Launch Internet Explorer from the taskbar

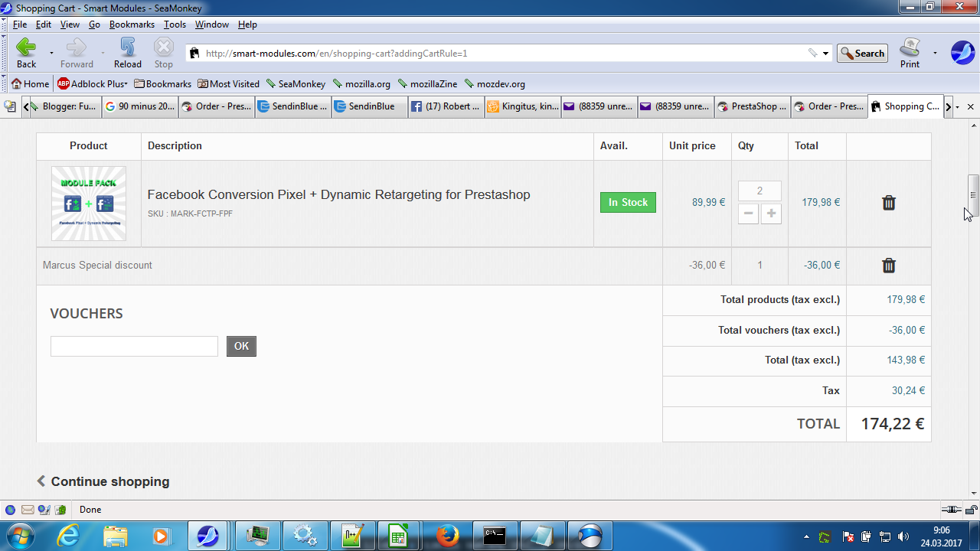coord(68,536)
